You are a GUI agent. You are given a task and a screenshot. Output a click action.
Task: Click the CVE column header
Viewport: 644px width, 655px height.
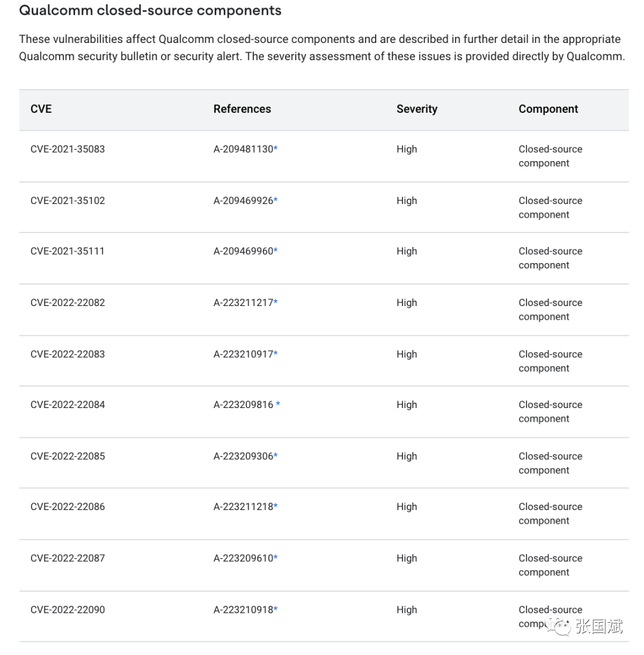41,109
